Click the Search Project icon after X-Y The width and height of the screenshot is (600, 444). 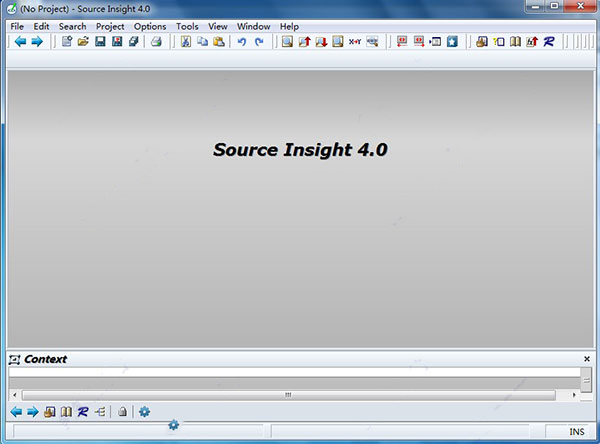(x=372, y=41)
